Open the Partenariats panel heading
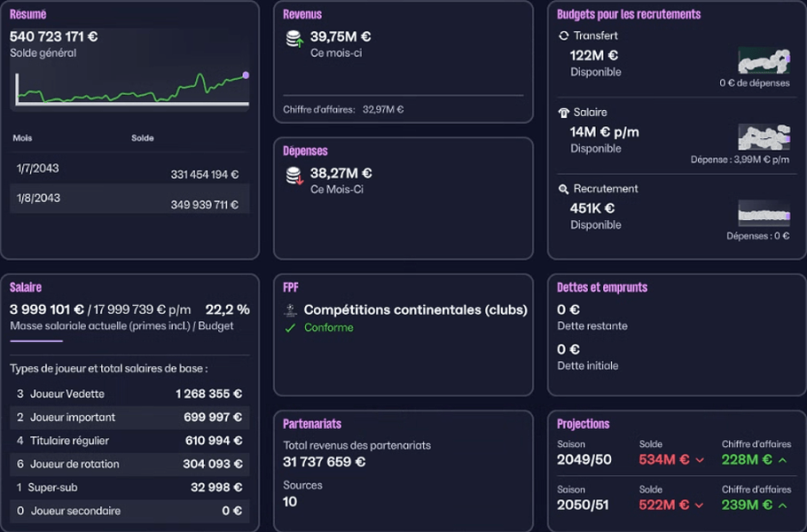 pyautogui.click(x=312, y=424)
